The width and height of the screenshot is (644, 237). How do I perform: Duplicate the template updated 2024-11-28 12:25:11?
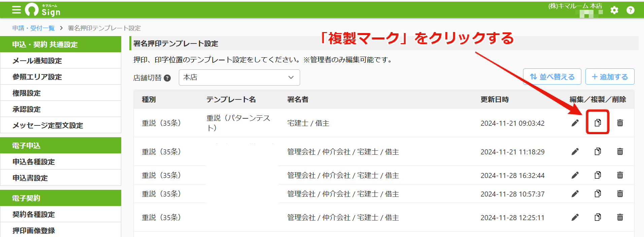click(x=598, y=217)
